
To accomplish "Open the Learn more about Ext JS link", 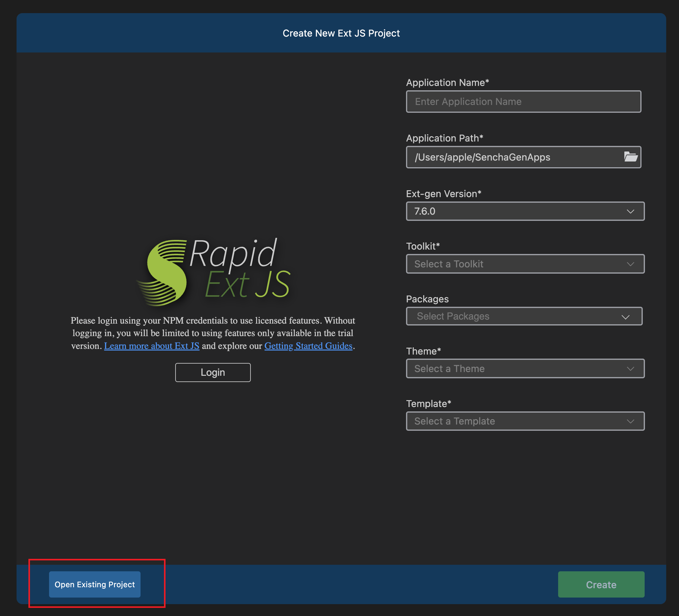I will [151, 346].
